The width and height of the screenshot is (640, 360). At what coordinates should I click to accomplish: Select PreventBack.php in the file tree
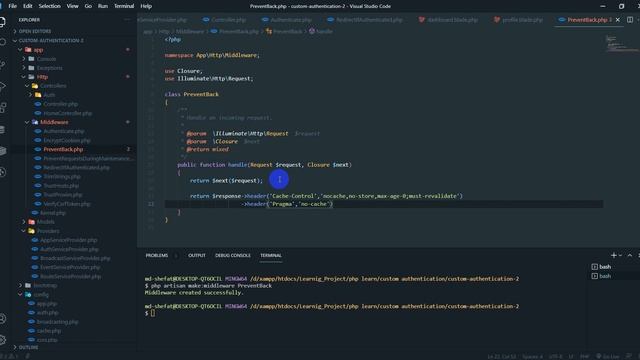click(x=63, y=149)
